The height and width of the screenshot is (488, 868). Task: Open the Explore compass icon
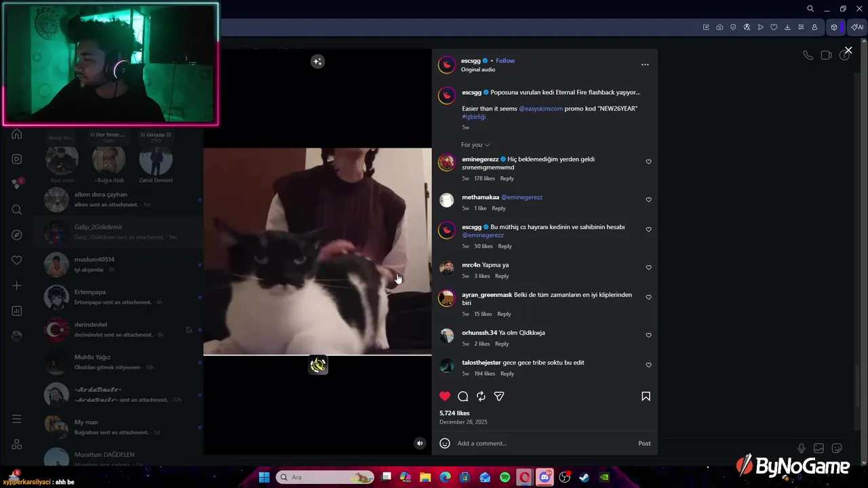pos(17,235)
